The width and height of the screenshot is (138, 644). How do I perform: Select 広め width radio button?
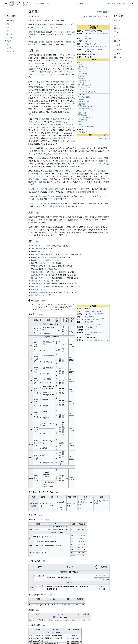click(115, 45)
